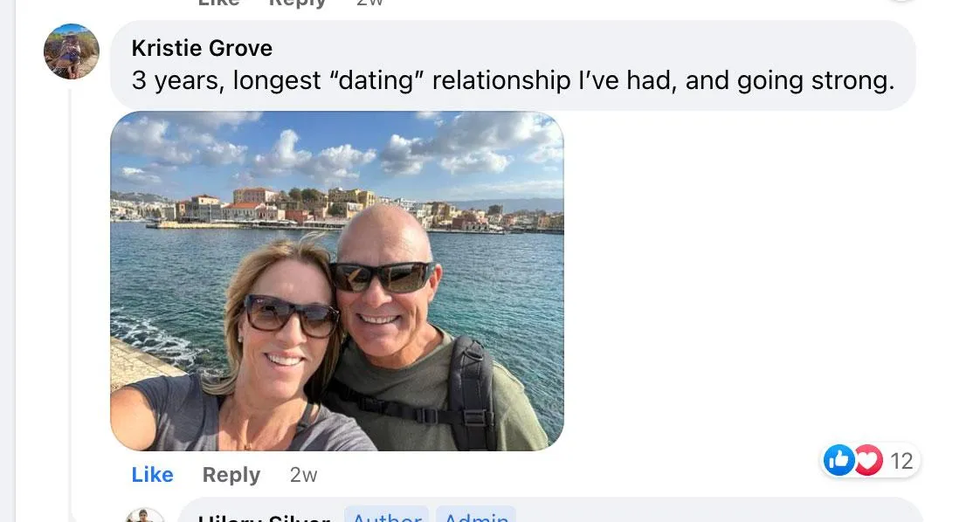Open the harbor selfie photo attachment

click(x=336, y=280)
